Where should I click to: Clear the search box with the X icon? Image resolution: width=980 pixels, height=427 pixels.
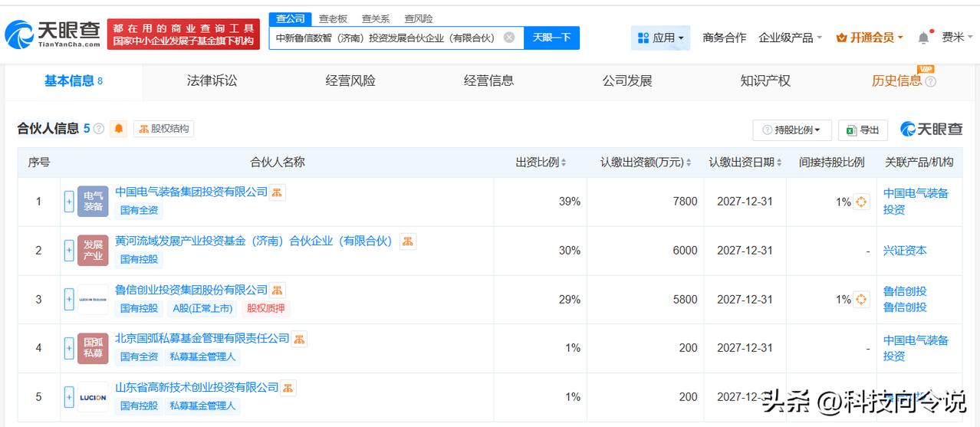pyautogui.click(x=509, y=38)
